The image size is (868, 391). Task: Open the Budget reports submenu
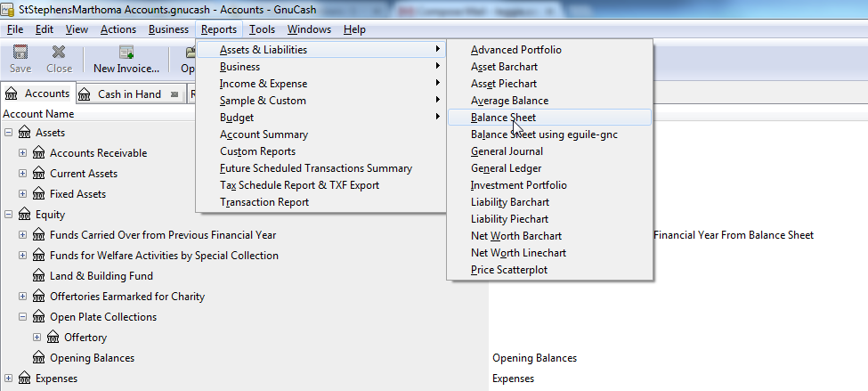(x=321, y=118)
